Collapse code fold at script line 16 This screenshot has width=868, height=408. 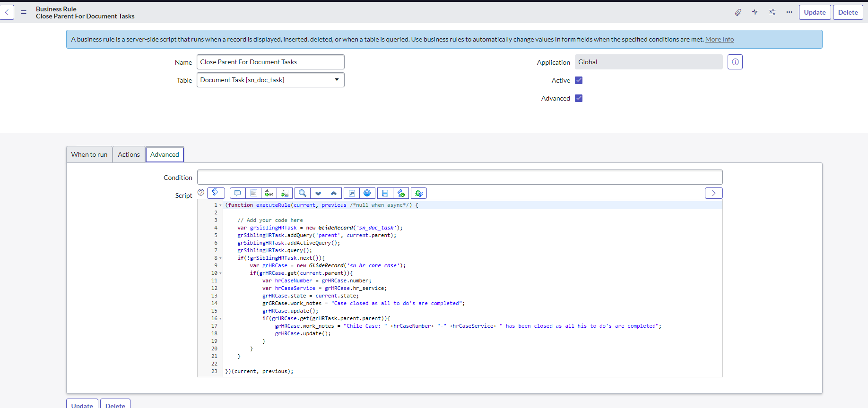pyautogui.click(x=220, y=319)
